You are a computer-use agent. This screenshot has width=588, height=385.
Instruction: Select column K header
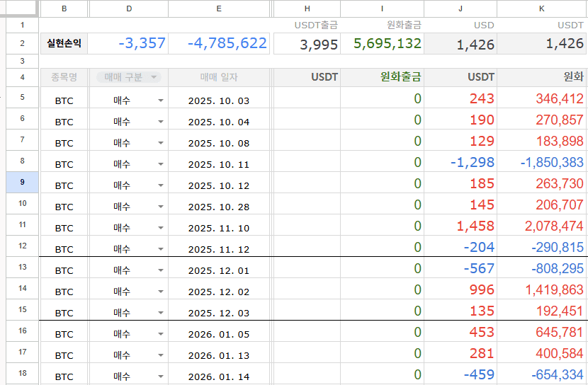(x=542, y=8)
